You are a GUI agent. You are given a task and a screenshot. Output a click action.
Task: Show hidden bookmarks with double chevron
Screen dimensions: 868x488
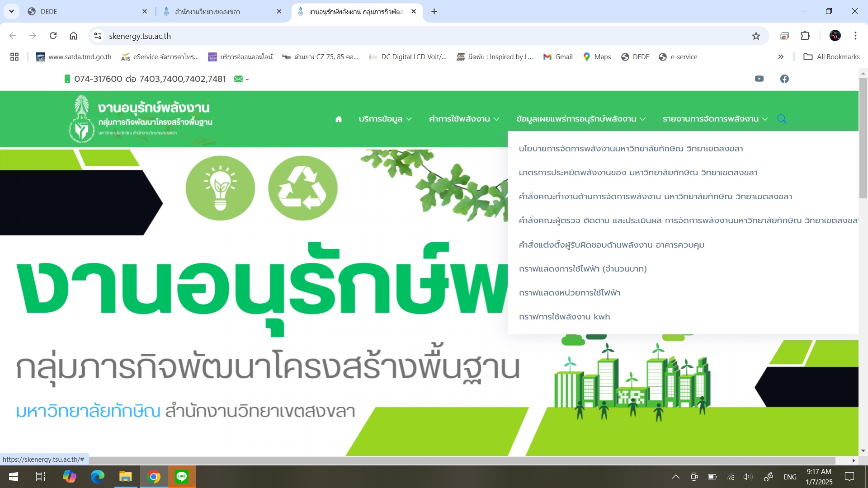click(x=781, y=57)
